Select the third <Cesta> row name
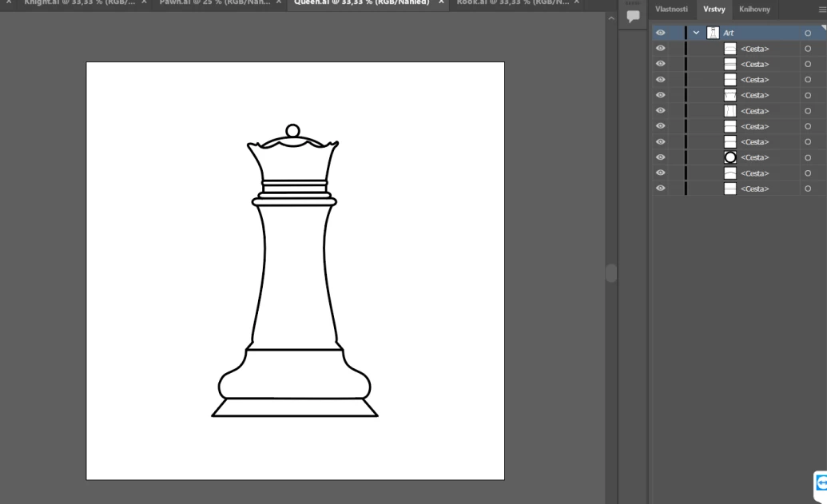 point(755,80)
